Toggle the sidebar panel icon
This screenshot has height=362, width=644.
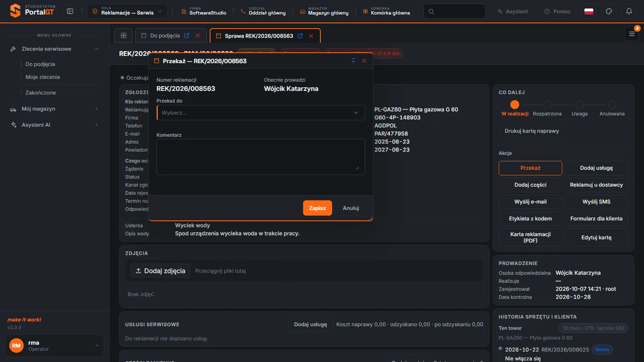70,11
